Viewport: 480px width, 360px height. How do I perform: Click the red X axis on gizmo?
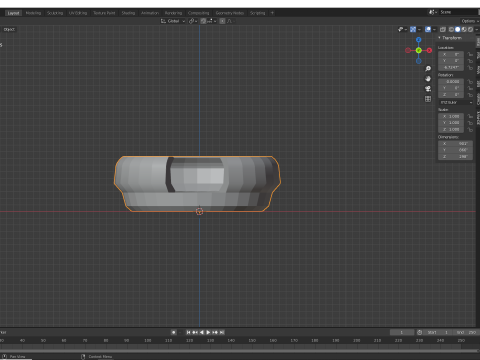point(429,50)
